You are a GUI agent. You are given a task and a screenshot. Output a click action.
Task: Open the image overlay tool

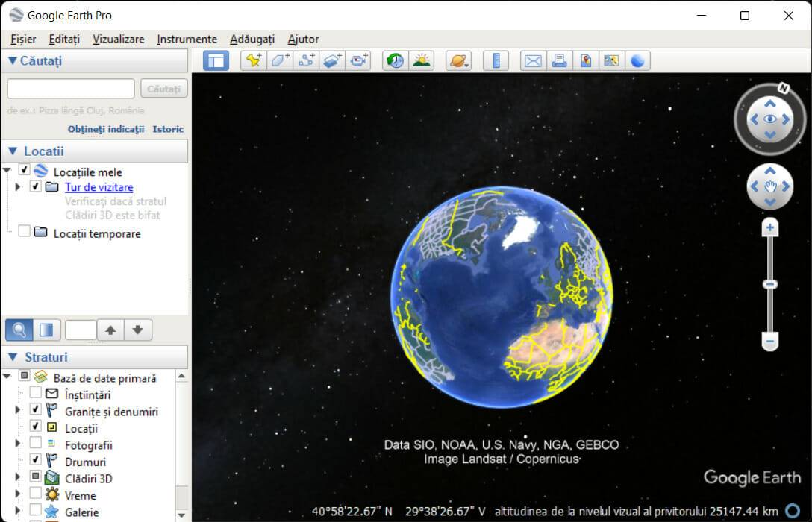pyautogui.click(x=332, y=60)
